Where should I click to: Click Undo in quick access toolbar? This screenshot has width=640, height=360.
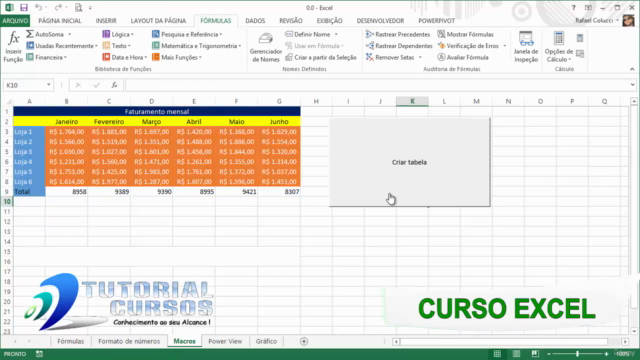pos(38,7)
